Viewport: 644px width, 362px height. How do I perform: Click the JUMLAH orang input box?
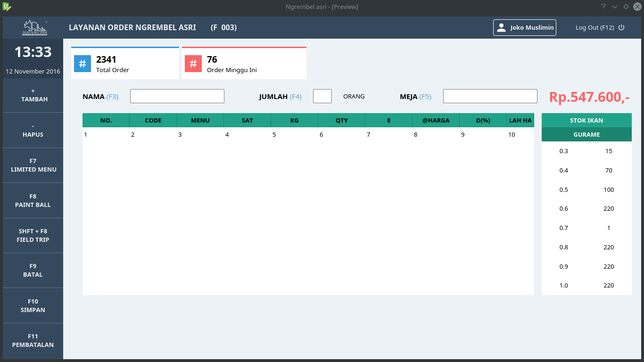tap(322, 96)
